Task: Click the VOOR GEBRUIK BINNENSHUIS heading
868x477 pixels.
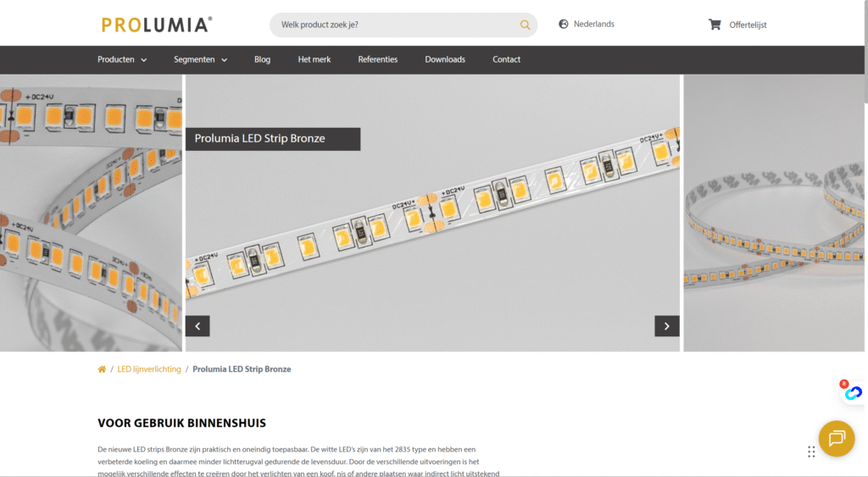Action: click(181, 424)
